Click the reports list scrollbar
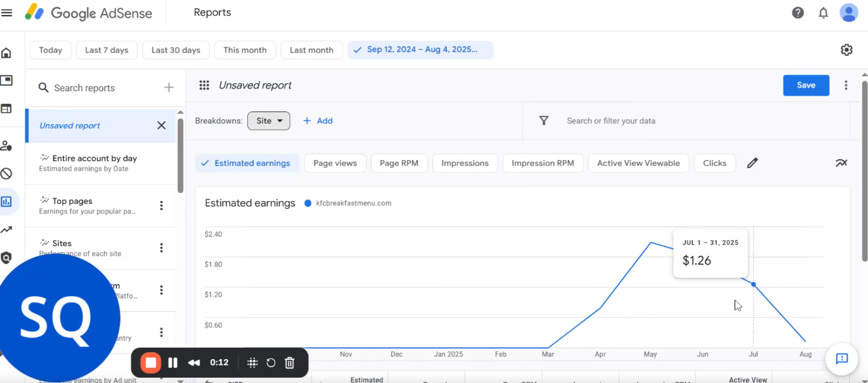This screenshot has height=383, width=868. [181, 156]
